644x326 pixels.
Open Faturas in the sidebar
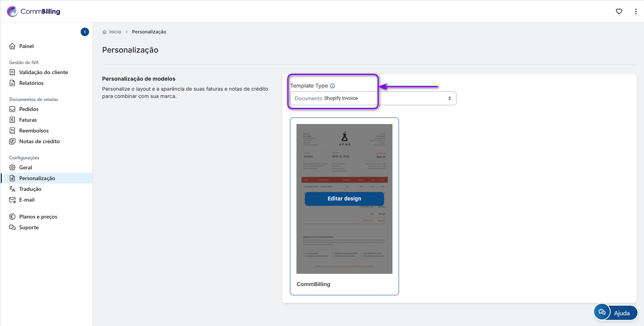(28, 120)
